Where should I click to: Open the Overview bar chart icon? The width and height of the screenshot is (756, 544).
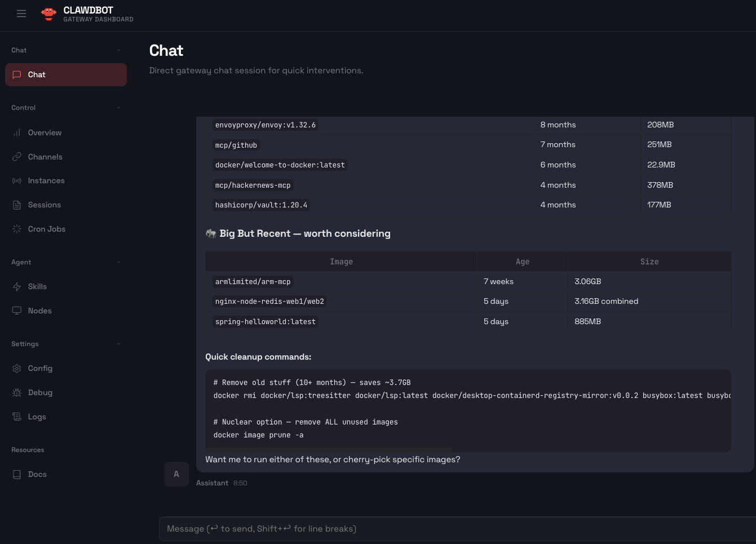17,133
